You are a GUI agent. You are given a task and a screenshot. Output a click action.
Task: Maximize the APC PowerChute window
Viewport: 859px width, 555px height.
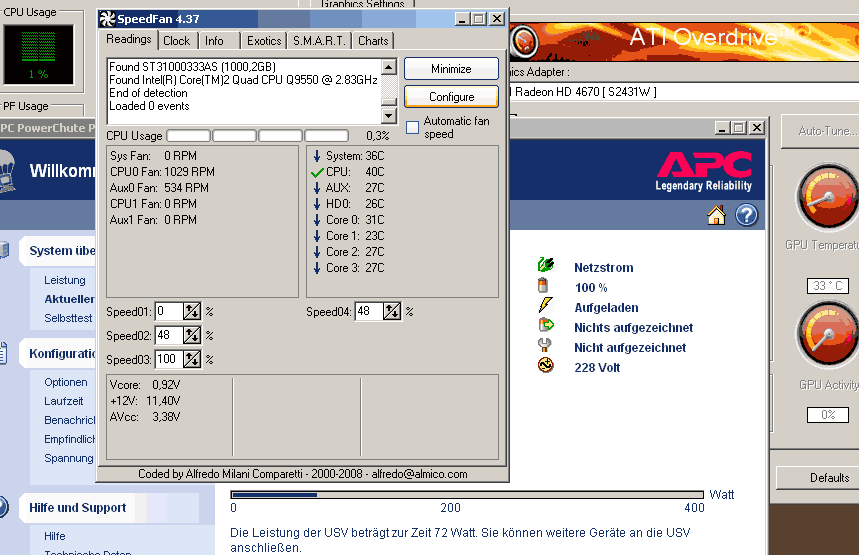[738, 128]
